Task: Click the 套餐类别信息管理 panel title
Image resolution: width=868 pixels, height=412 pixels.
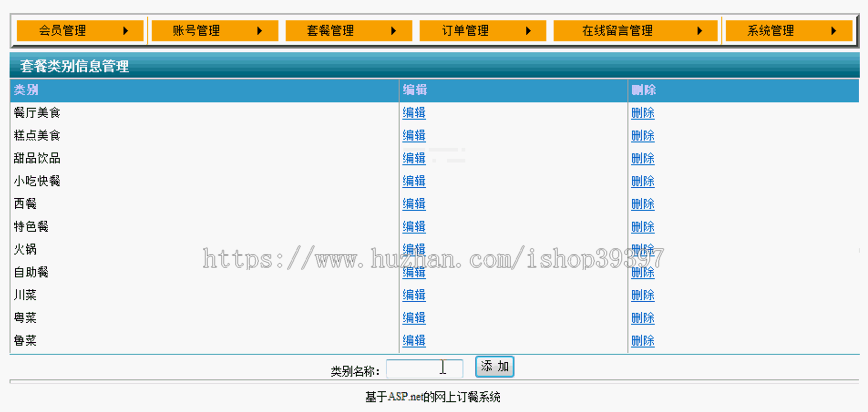Action: click(74, 67)
